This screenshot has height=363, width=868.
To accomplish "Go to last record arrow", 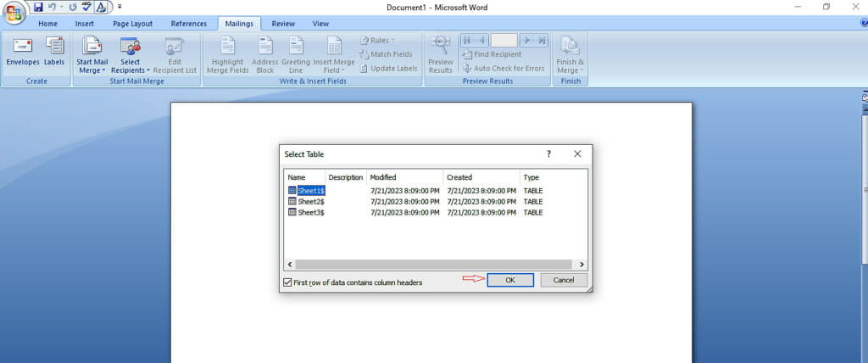I will tap(542, 41).
